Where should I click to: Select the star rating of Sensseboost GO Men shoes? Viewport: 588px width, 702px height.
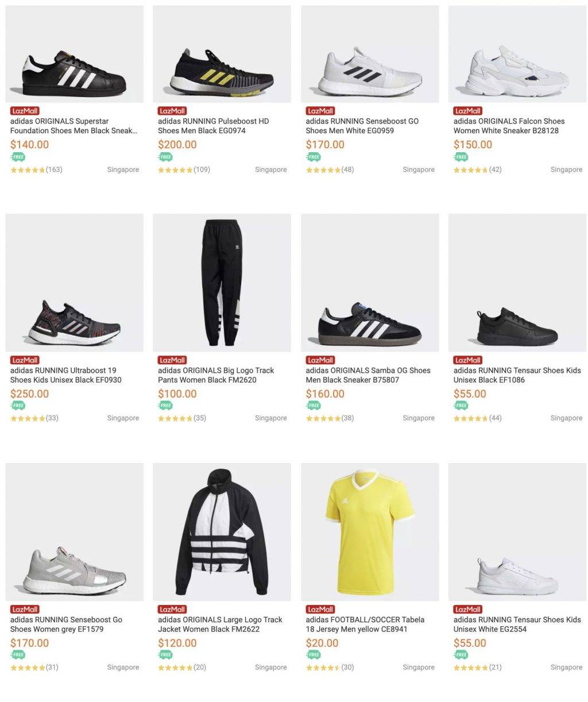(324, 169)
